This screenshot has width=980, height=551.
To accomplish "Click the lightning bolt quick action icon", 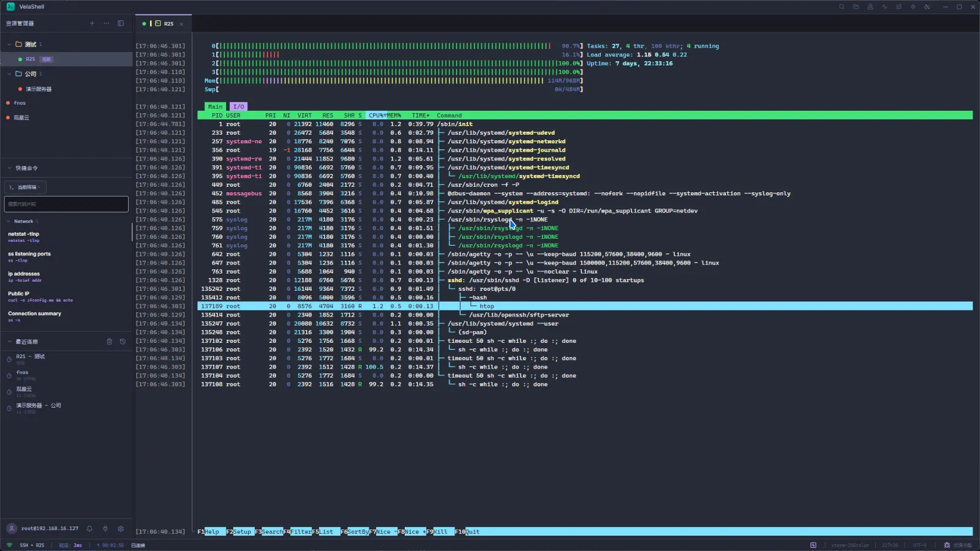I will coord(913,7).
